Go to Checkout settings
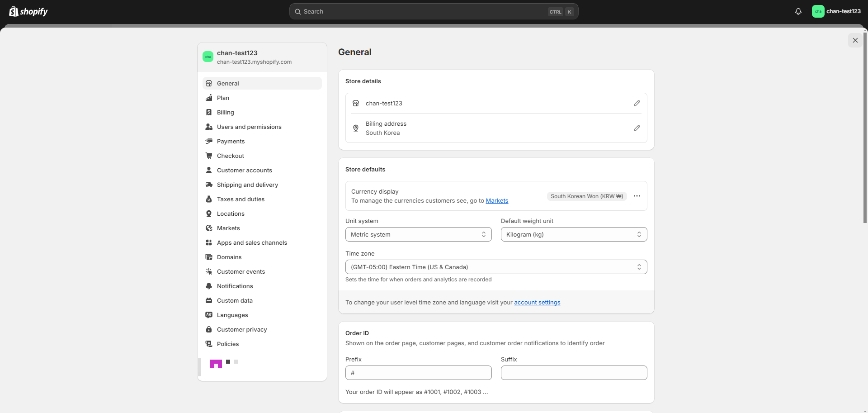Image resolution: width=868 pixels, height=413 pixels. pos(262,156)
